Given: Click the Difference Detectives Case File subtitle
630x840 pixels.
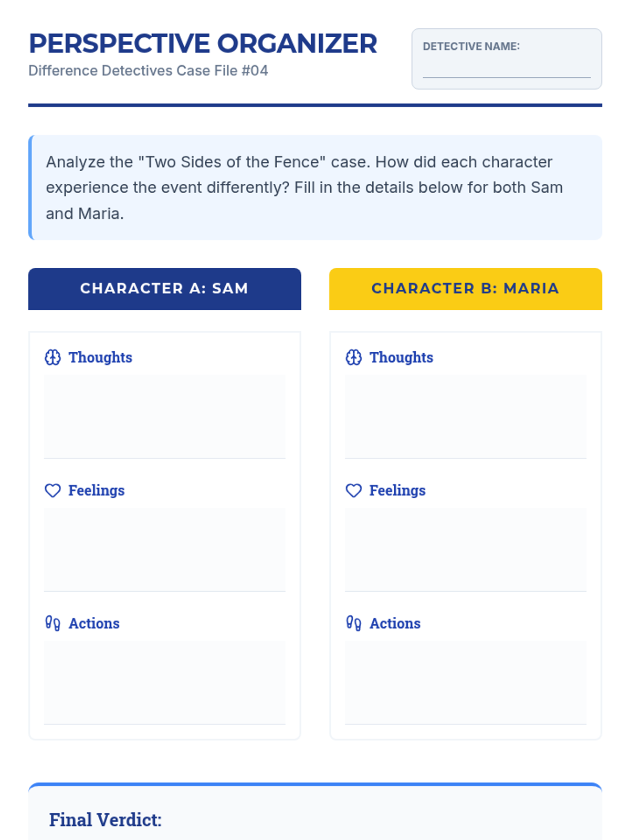Looking at the screenshot, I should (148, 71).
